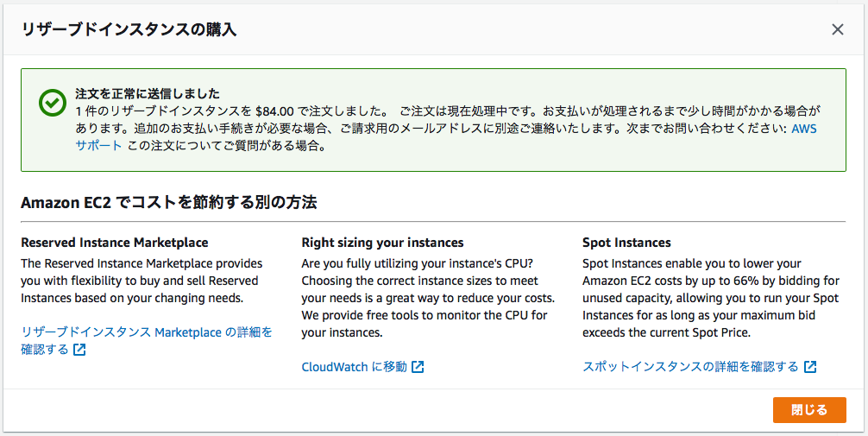
Task: Open the AWS link in the success message
Action: (x=804, y=129)
